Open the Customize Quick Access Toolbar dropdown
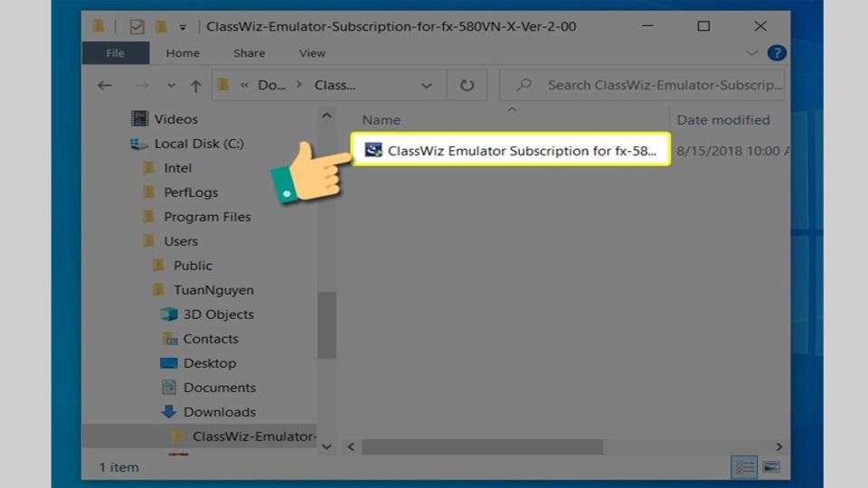Image resolution: width=868 pixels, height=488 pixels. click(x=183, y=27)
